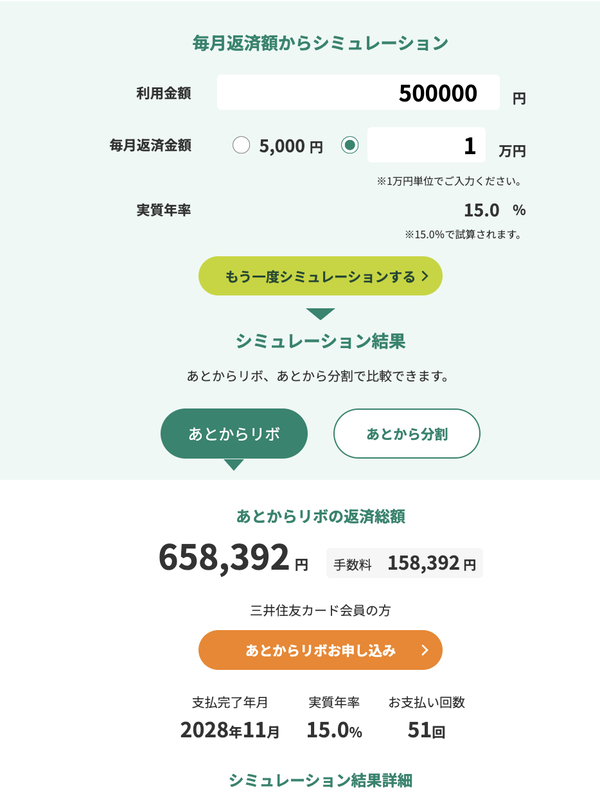This screenshot has width=600, height=799.
Task: Click the chevron on もう一度シミュレーションする button
Action: (x=425, y=276)
